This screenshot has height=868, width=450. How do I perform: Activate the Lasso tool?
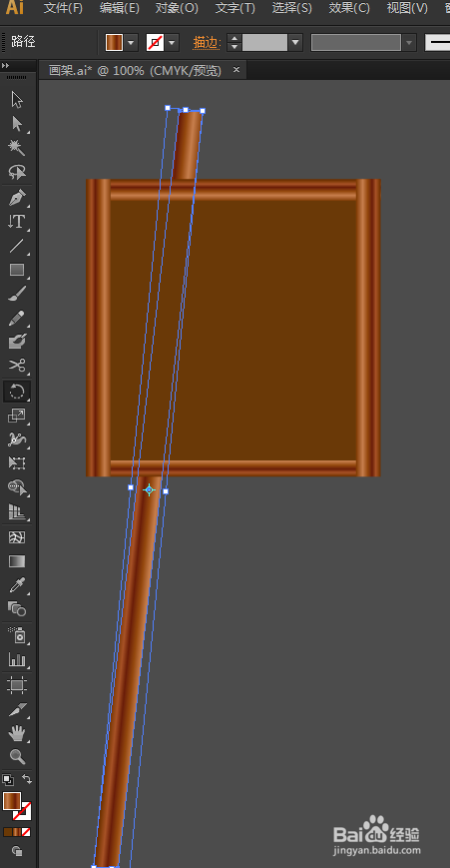click(17, 172)
